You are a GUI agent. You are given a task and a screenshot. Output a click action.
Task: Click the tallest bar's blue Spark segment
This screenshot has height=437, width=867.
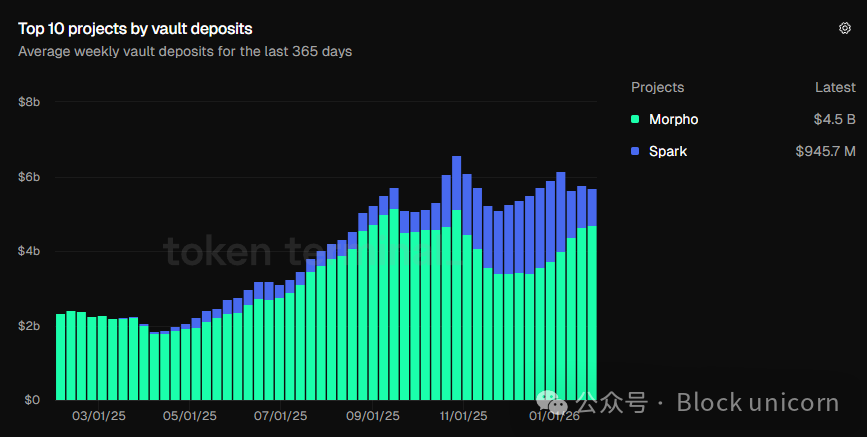coord(456,182)
